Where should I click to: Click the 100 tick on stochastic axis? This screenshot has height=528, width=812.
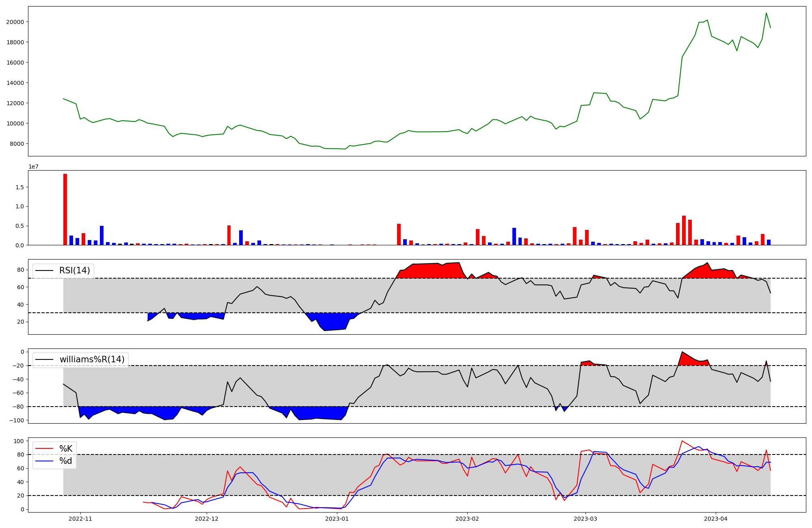click(19, 441)
